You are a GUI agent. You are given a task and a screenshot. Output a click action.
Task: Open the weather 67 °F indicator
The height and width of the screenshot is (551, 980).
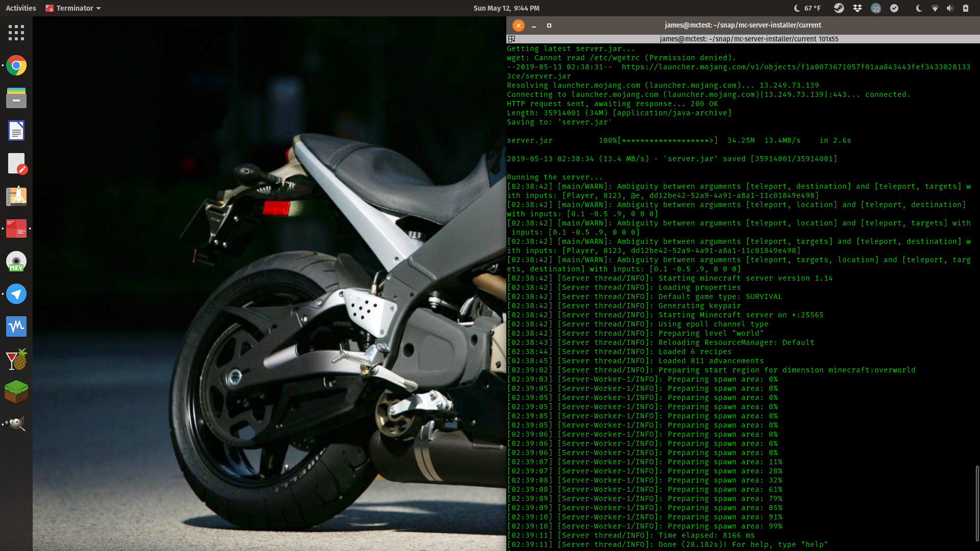(x=807, y=8)
